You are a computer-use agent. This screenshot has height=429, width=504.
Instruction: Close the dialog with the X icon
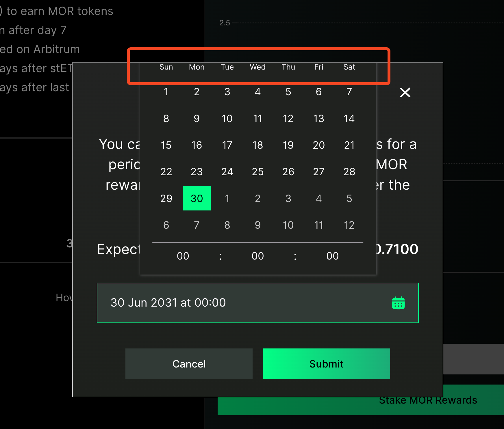coord(405,92)
